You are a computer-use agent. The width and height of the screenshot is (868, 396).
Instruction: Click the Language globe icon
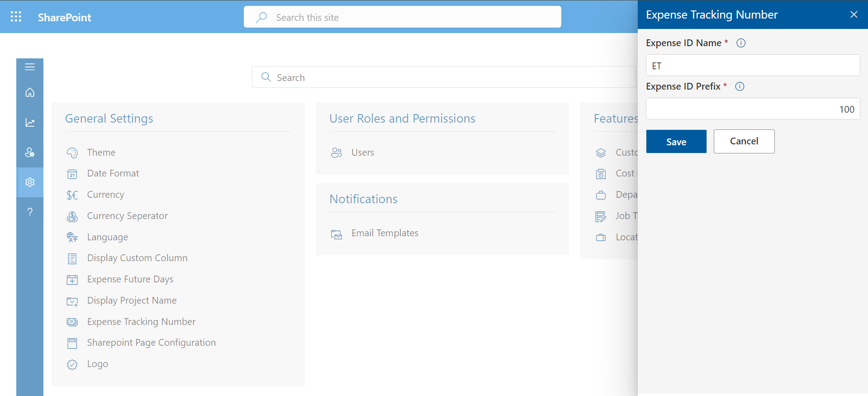[x=72, y=238]
